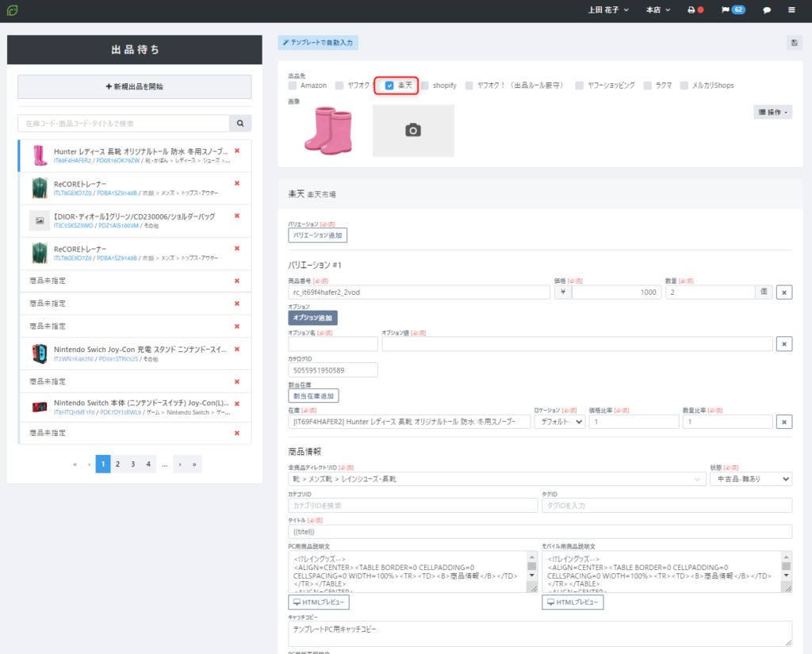Enable the メルカリShops checkbox
The image size is (812, 654).
coord(684,86)
